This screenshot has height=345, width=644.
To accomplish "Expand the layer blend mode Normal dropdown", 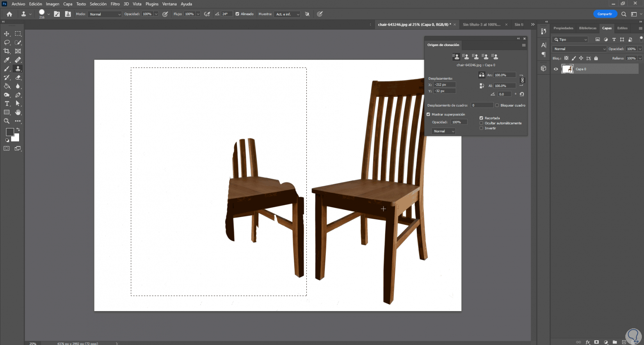I will pyautogui.click(x=579, y=49).
